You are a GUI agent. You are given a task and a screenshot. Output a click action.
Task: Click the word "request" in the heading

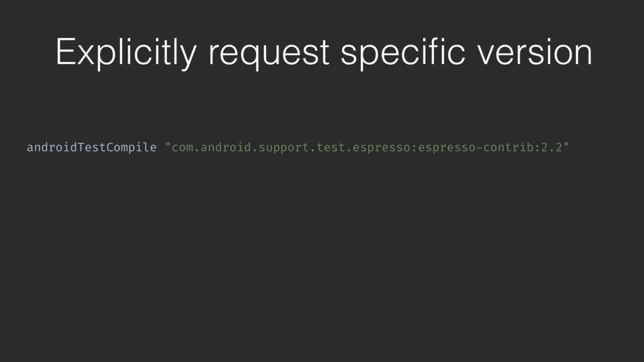click(269, 55)
